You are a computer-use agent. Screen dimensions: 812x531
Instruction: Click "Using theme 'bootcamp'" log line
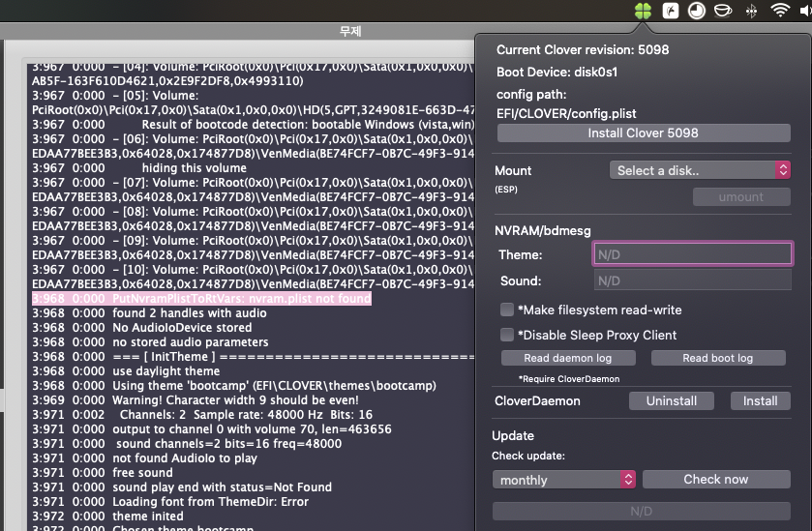point(234,386)
